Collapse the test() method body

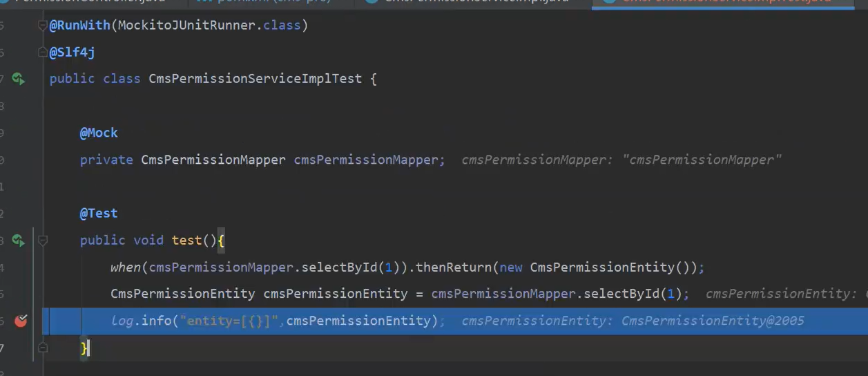click(43, 241)
